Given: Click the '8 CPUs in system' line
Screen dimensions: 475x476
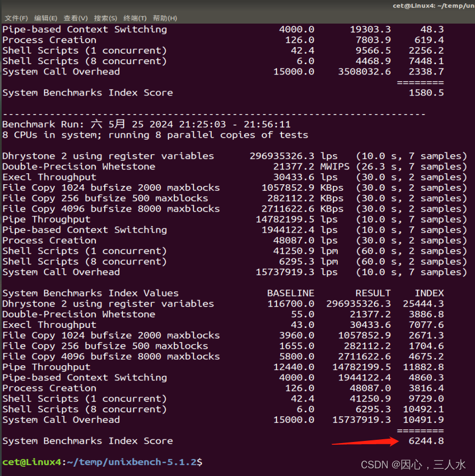Looking at the screenshot, I should (155, 135).
